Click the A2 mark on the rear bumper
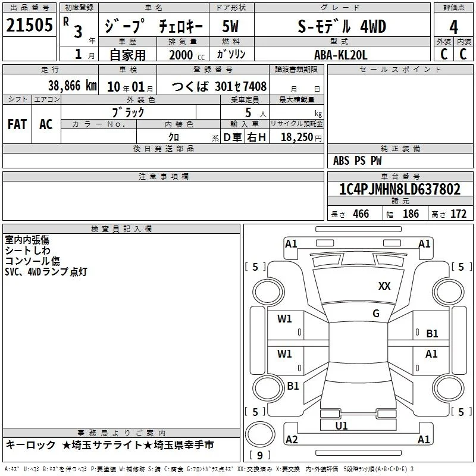 point(292,439)
